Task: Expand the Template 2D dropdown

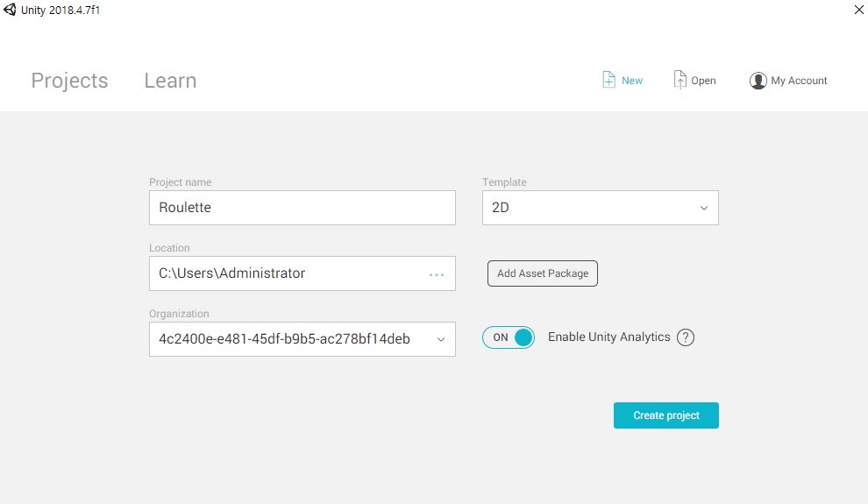Action: click(600, 208)
